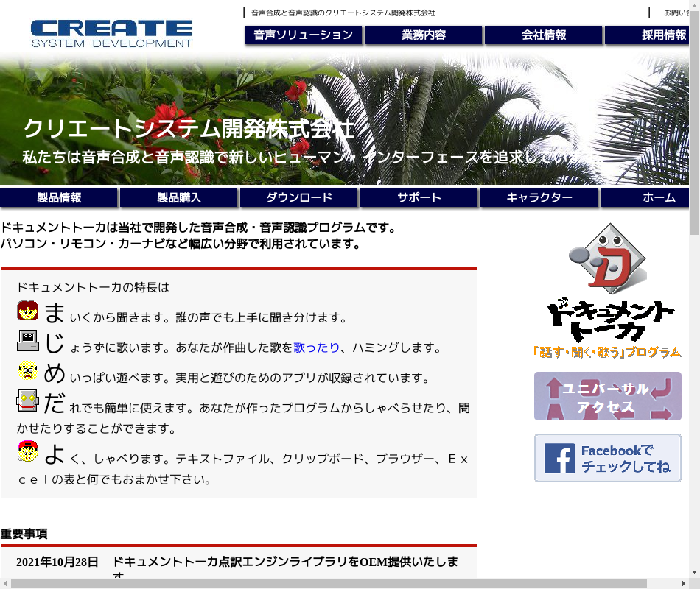The height and width of the screenshot is (589, 700).
Task: Click the Create System Development logo
Action: pyautogui.click(x=111, y=34)
